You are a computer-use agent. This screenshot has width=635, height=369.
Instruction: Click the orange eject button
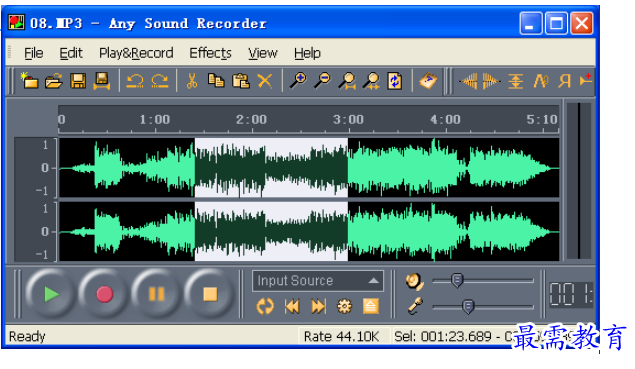[x=371, y=307]
